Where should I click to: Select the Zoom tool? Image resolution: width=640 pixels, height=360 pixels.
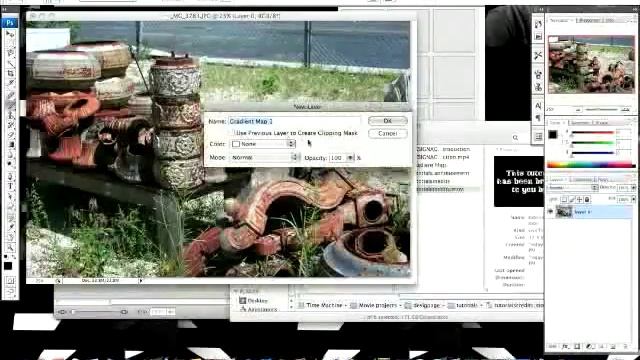point(10,247)
